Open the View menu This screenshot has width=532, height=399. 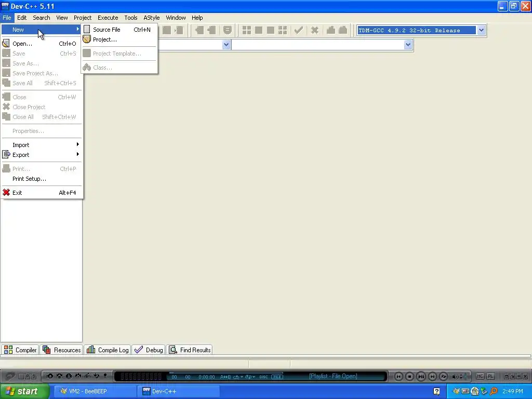pyautogui.click(x=62, y=18)
